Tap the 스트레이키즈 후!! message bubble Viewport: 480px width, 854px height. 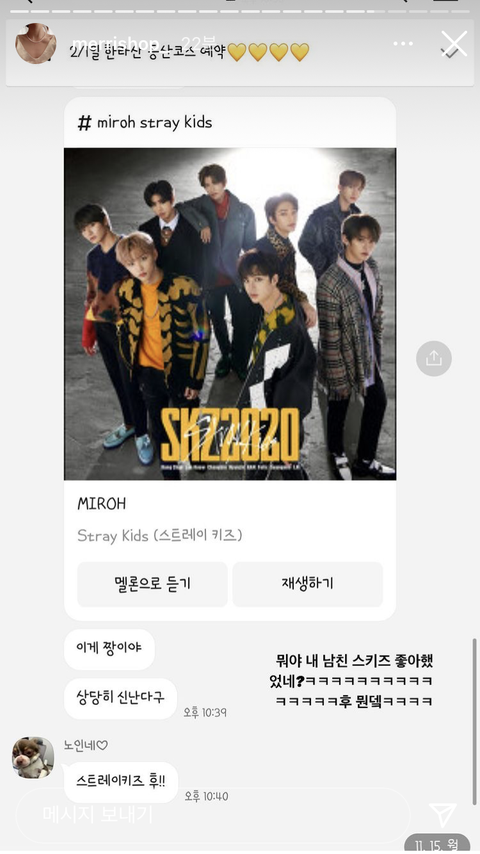121,782
